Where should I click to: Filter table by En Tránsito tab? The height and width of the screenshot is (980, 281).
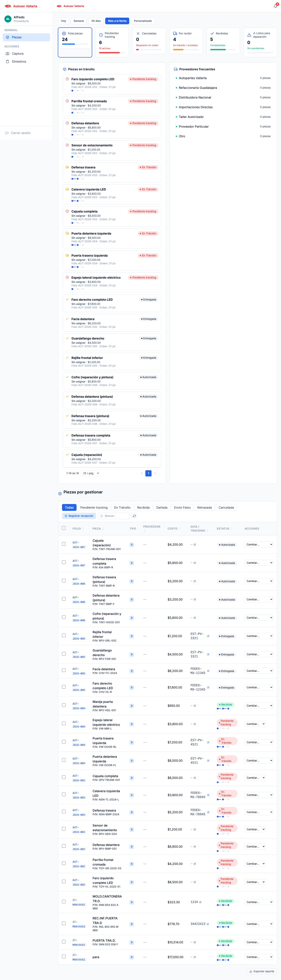click(x=122, y=508)
